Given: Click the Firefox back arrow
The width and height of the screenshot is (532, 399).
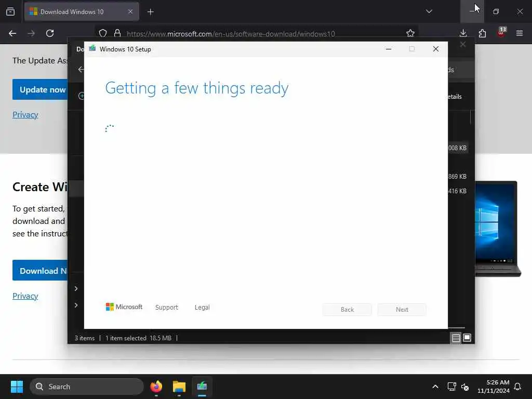Looking at the screenshot, I should [x=12, y=33].
